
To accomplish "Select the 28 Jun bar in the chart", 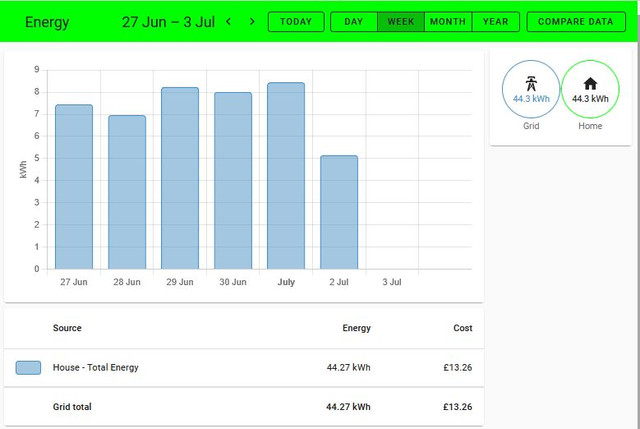I will 127,192.
